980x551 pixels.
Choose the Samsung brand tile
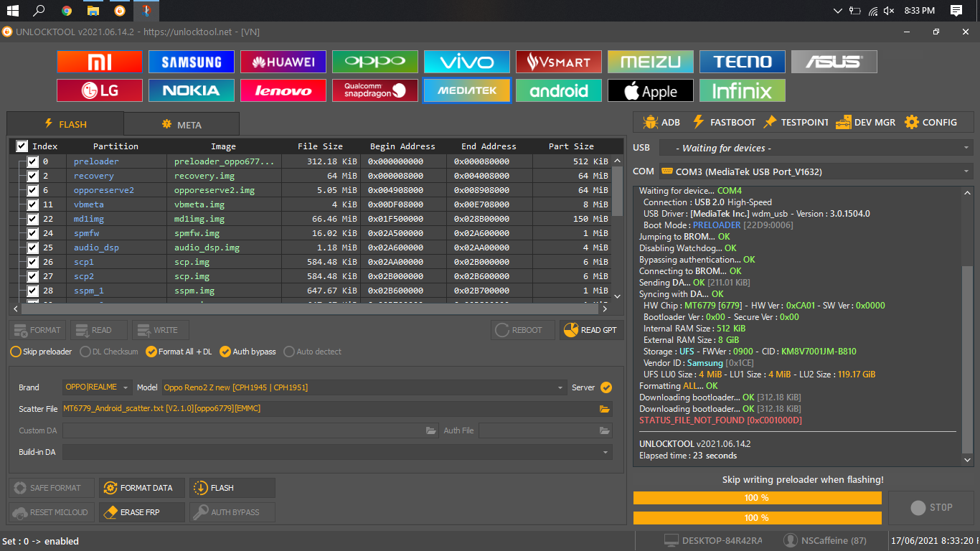click(192, 62)
